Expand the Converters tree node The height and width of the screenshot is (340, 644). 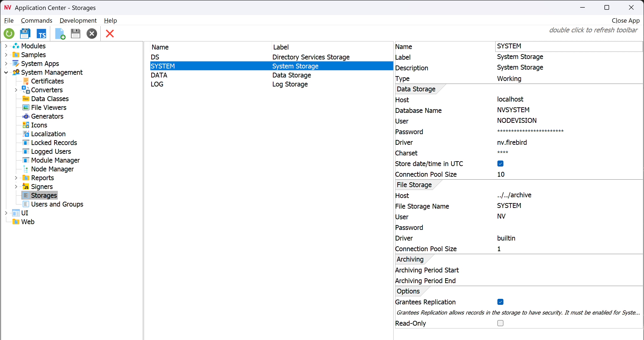pyautogui.click(x=16, y=90)
